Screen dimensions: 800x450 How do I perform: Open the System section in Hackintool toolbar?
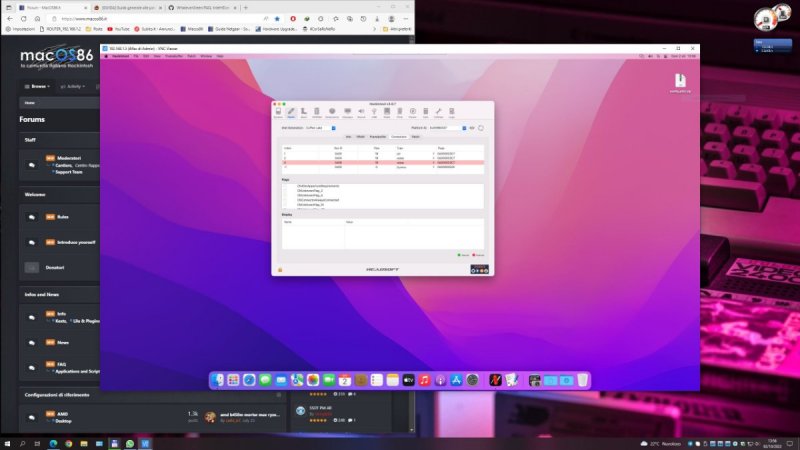point(278,113)
